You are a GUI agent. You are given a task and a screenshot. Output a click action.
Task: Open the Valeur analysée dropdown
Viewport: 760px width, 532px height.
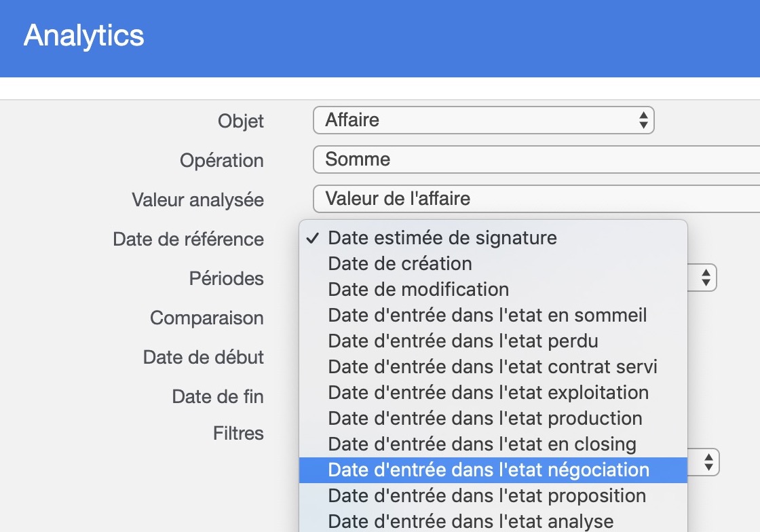[537, 199]
